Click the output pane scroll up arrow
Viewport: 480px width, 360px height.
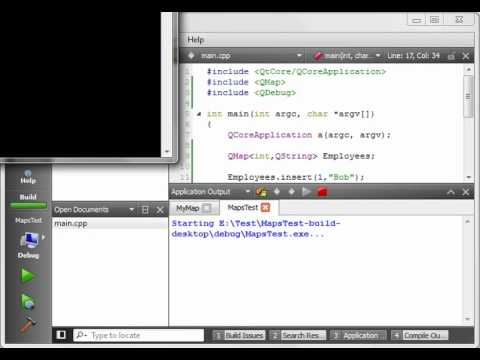pos(468,221)
